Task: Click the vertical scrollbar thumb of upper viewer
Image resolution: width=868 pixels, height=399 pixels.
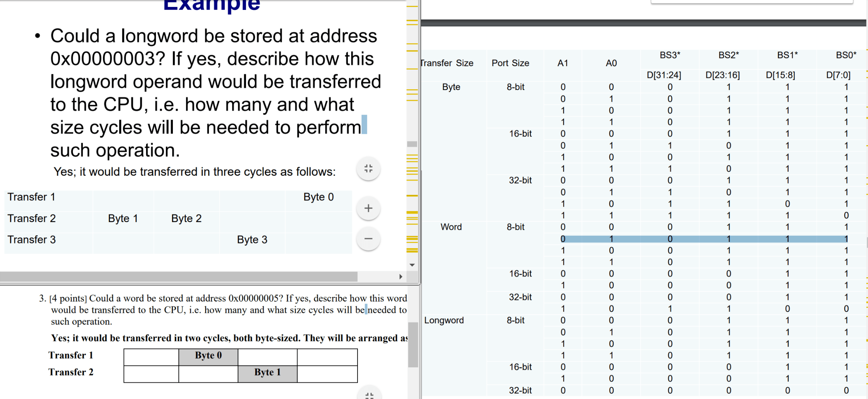Action: tap(412, 144)
